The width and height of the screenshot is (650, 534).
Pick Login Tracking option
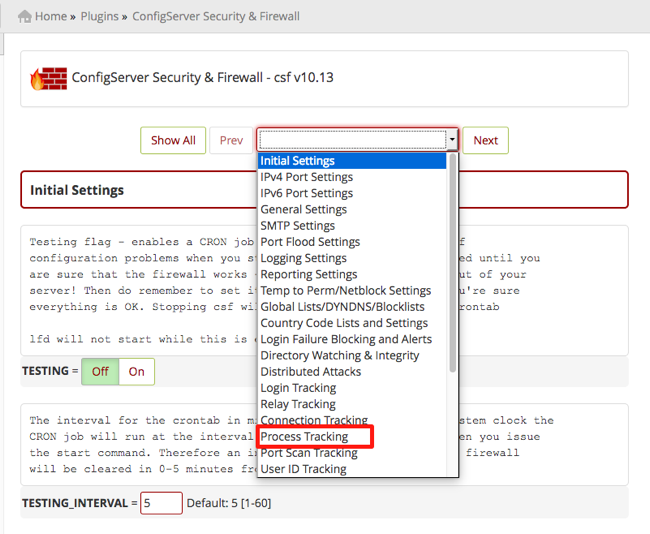(x=352, y=387)
